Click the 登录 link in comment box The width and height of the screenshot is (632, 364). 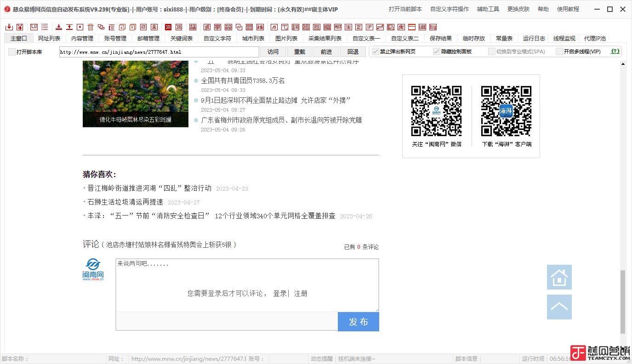point(279,293)
